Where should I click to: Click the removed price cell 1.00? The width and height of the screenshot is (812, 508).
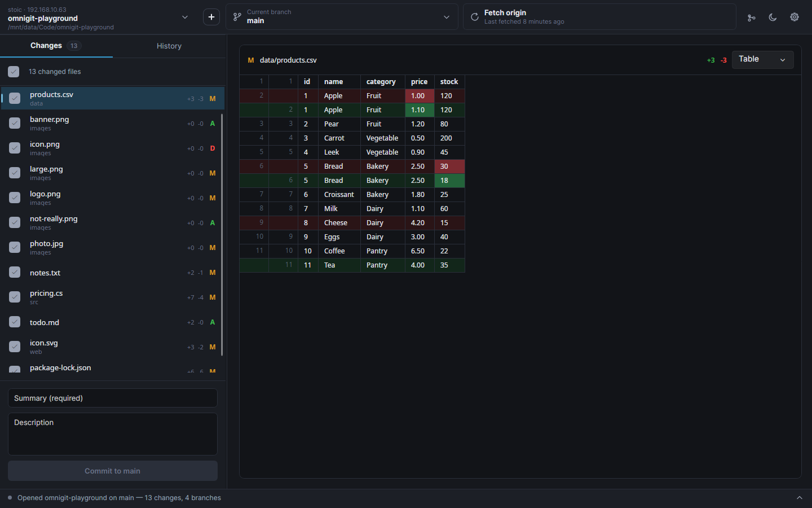(420, 96)
